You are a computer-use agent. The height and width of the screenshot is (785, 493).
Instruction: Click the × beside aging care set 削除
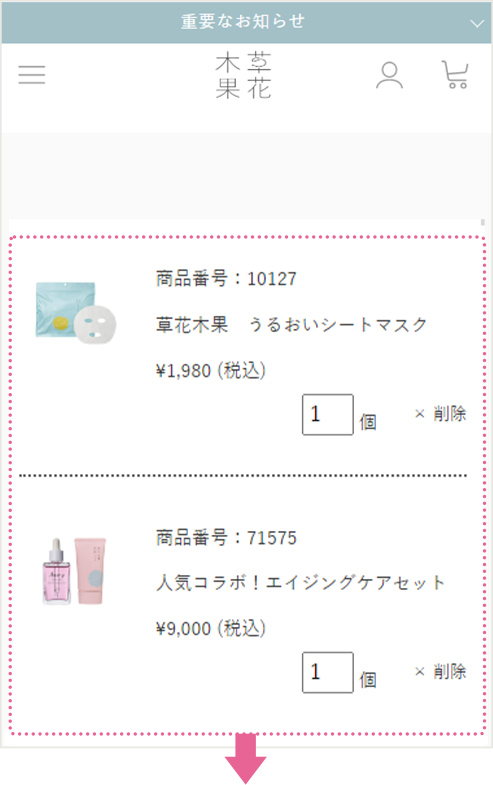(419, 671)
